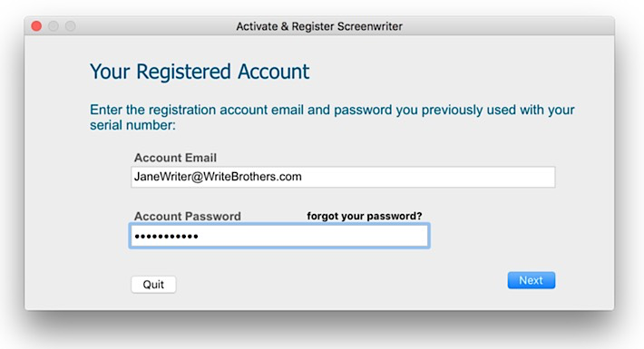Click the grayed-out minimize window button
The height and width of the screenshot is (349, 644).
54,26
